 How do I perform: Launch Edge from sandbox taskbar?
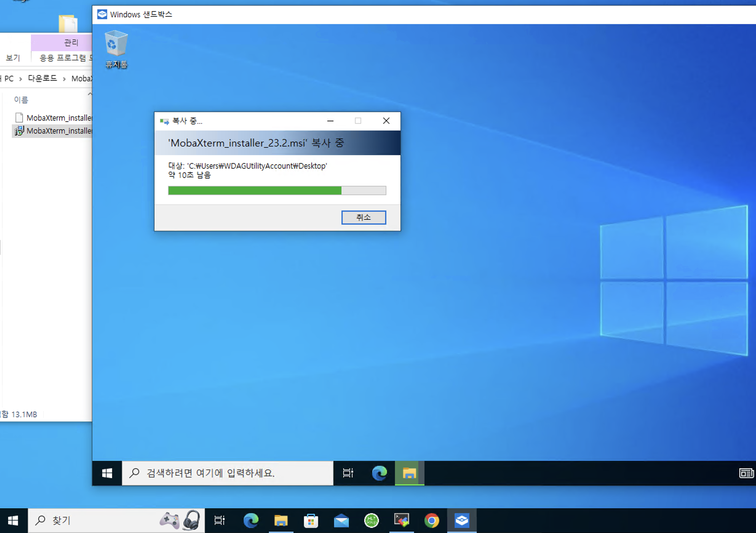point(379,473)
